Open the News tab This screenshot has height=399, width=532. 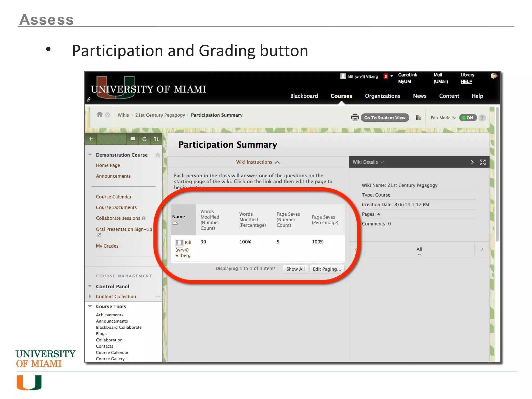click(420, 96)
